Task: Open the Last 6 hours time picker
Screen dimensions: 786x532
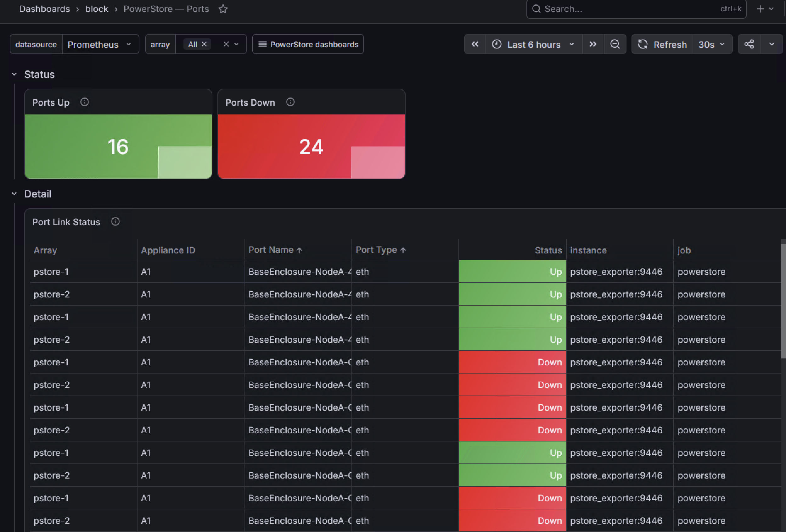Action: click(x=534, y=44)
